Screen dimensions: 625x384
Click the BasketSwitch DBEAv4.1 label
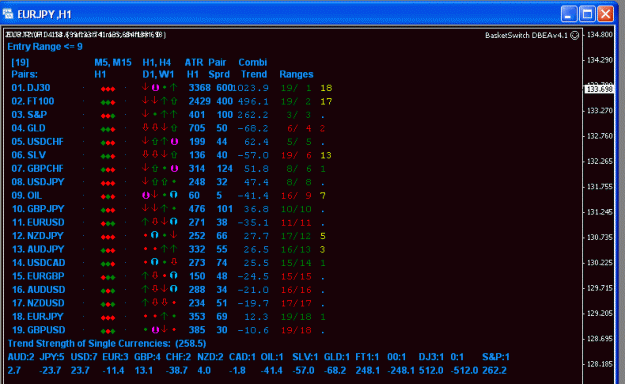(x=526, y=35)
